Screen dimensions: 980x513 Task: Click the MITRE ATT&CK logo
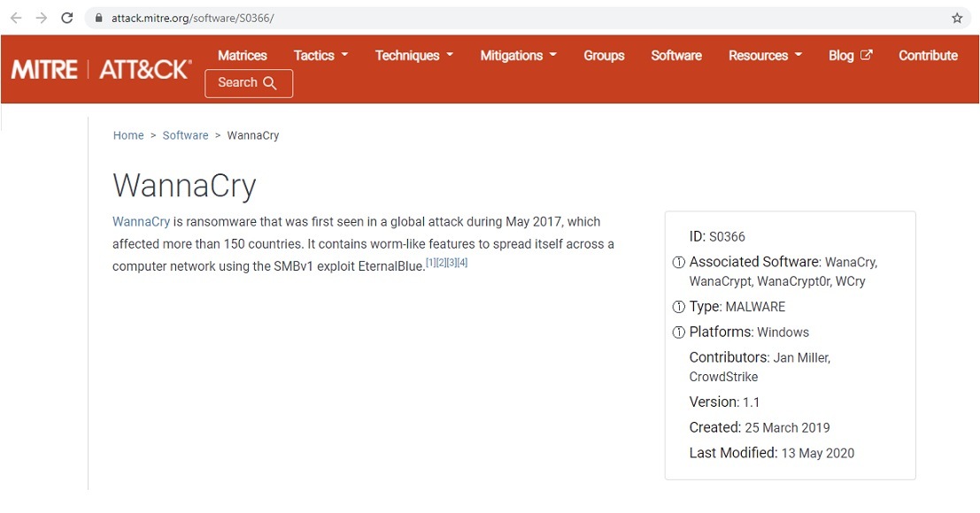(101, 69)
